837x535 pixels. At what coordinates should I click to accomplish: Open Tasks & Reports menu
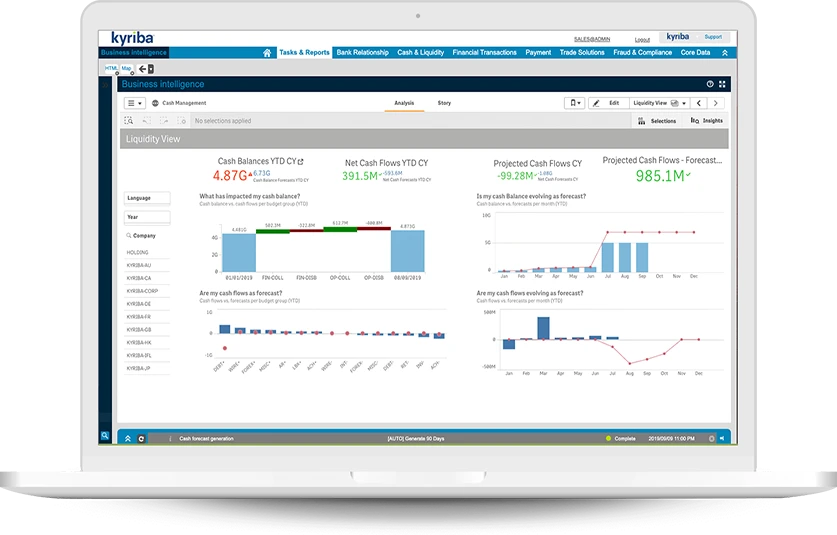(304, 52)
